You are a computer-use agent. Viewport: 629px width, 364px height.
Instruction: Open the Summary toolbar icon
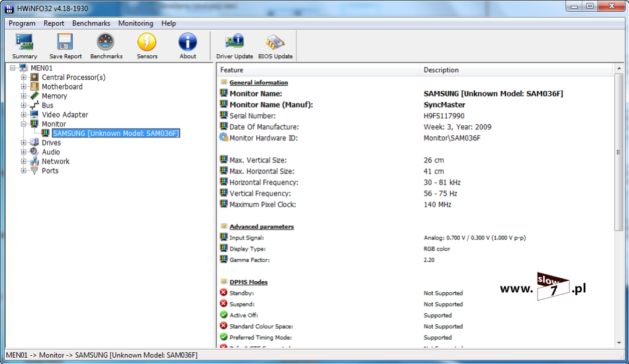coord(24,42)
